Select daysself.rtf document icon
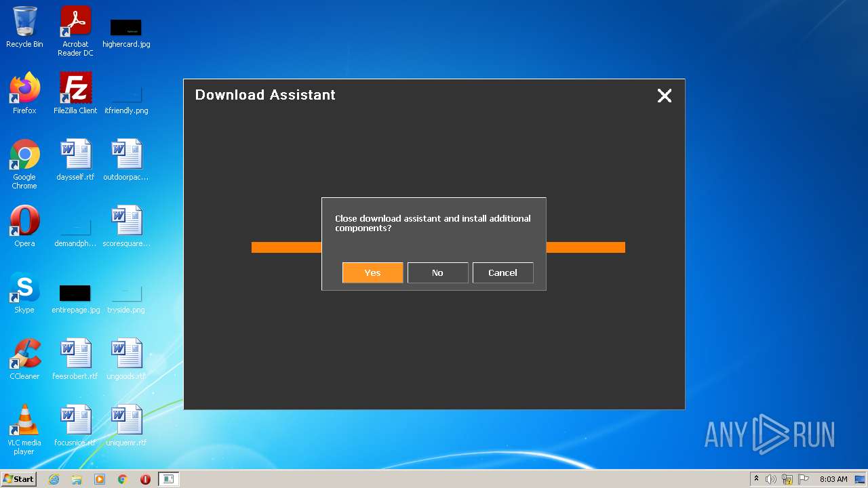Image resolution: width=868 pixels, height=488 pixels. [x=75, y=160]
